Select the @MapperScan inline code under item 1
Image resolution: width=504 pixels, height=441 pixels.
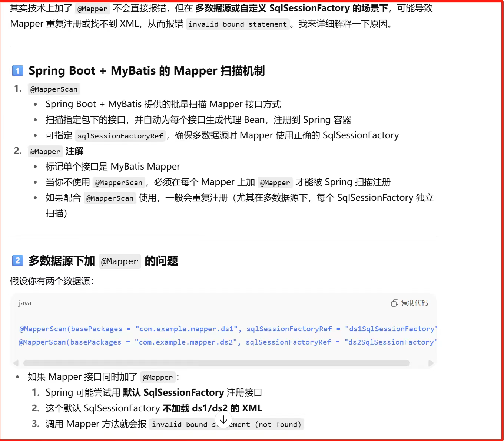54,89
